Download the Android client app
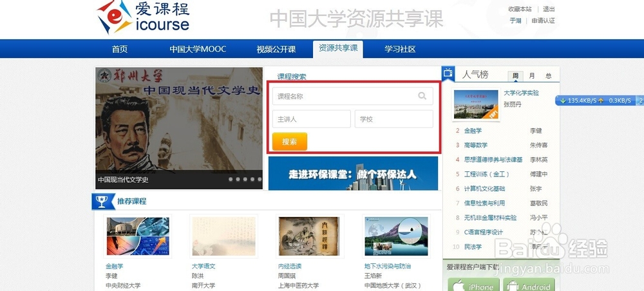The width and height of the screenshot is (644, 291). pos(529,285)
